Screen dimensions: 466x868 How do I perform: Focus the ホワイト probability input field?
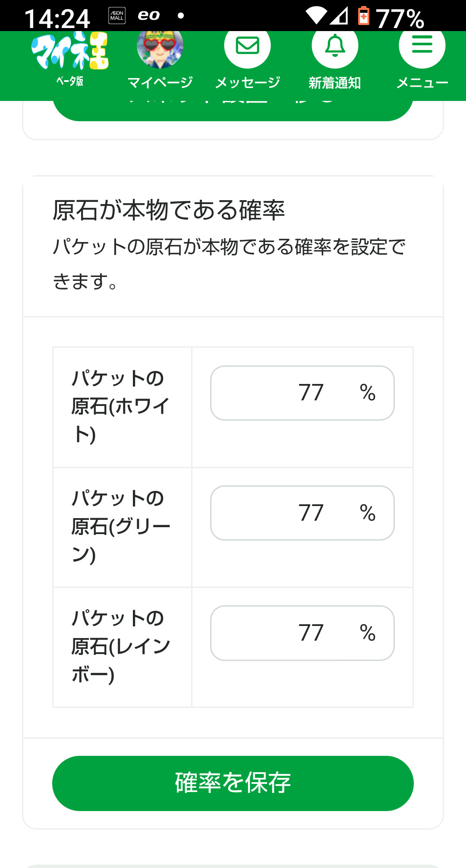302,393
